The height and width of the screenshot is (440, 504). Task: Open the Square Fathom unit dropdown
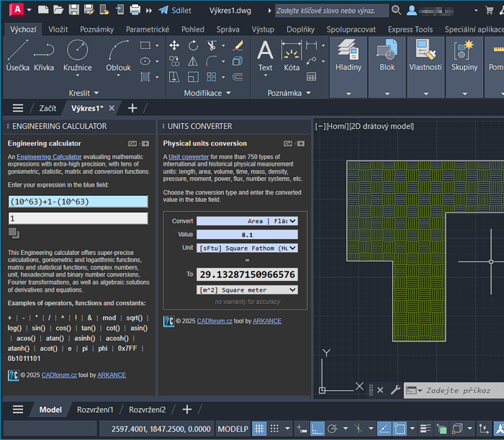[x=247, y=248]
